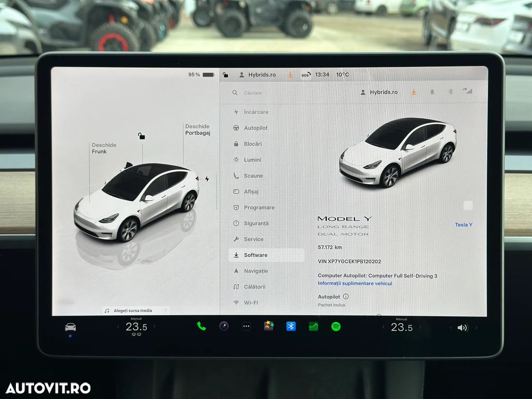
Task: Open the Tesla Y vehicle name link
Action: pyautogui.click(x=463, y=225)
